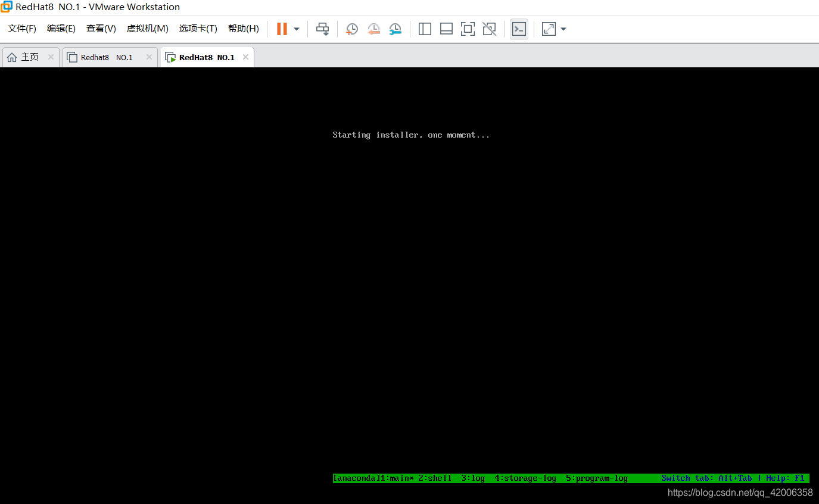Pause the virtual machine with the orange pause icon
Viewport: 819px width, 504px height.
pos(282,29)
